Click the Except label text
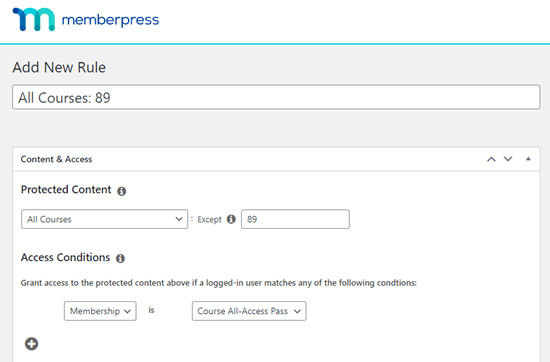The height and width of the screenshot is (362, 550). (x=209, y=220)
